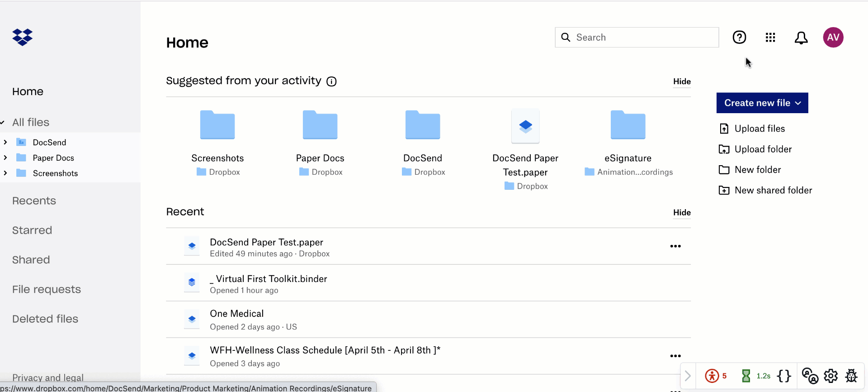Click the user cookies icon in extension bar
Viewport: 868px width, 392px height.
coord(810,376)
